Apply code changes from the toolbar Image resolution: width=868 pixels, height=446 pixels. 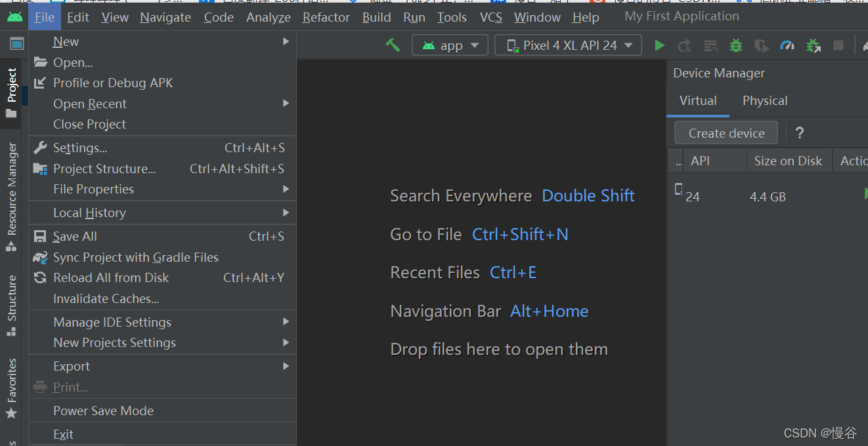tap(710, 45)
